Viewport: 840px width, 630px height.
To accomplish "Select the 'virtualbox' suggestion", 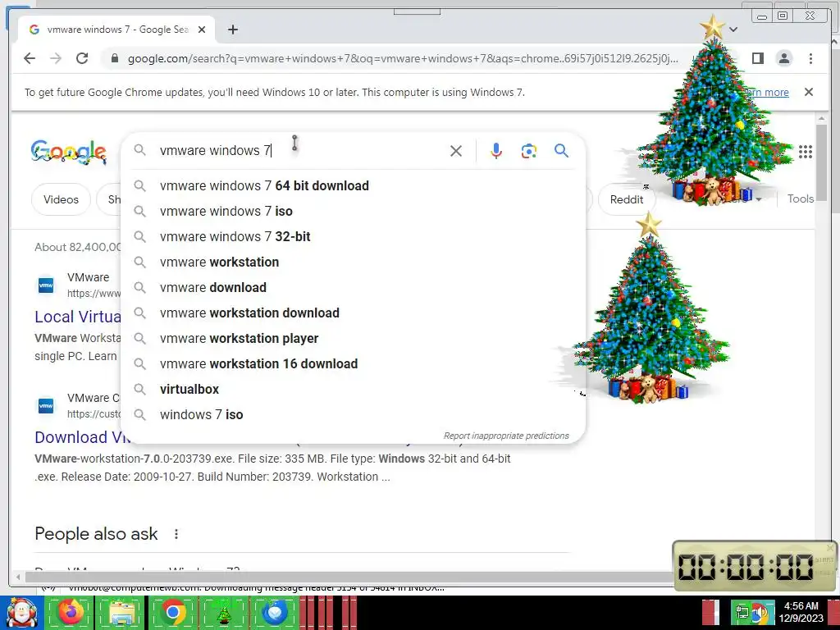I will [353, 390].
